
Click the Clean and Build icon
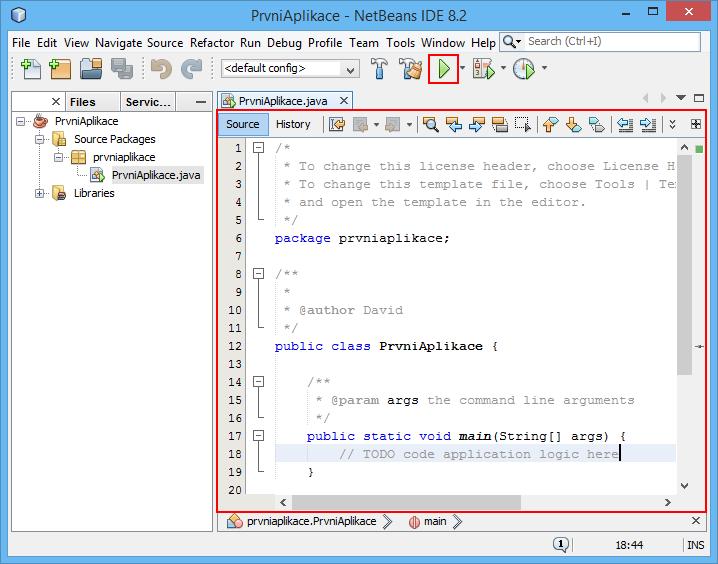click(x=410, y=69)
